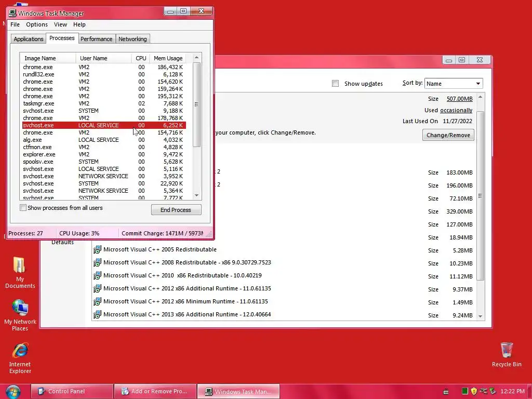Open the My Documents desktop icon

(x=20, y=273)
